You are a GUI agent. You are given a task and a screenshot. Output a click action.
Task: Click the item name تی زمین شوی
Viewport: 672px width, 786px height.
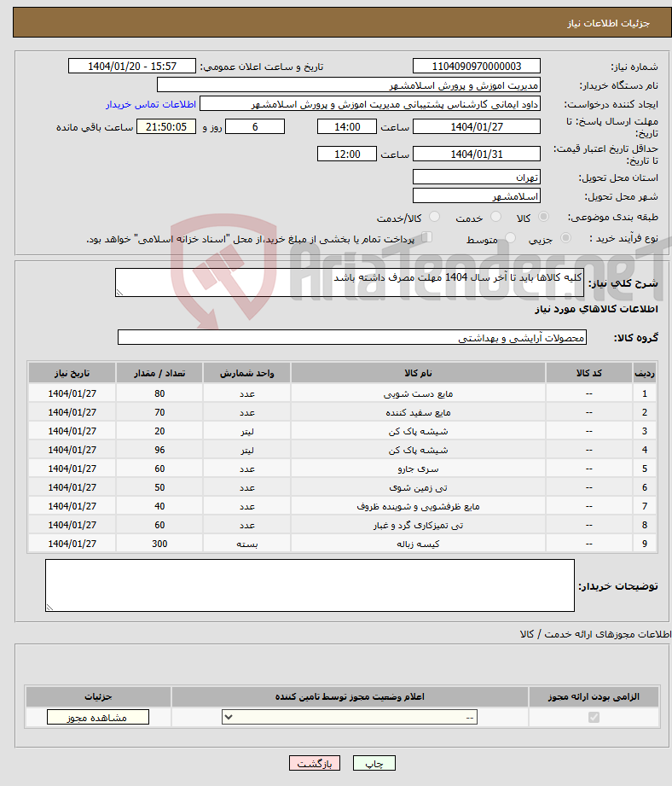coord(418,488)
